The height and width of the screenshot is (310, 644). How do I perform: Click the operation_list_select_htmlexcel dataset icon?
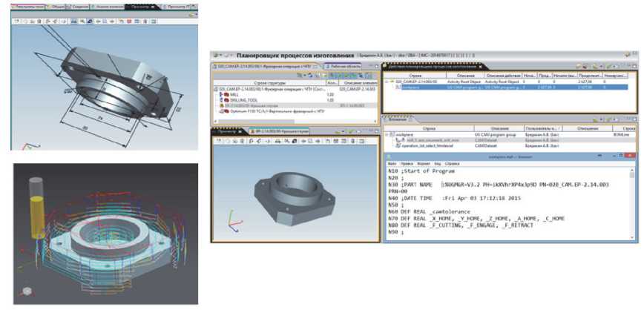tap(397, 146)
